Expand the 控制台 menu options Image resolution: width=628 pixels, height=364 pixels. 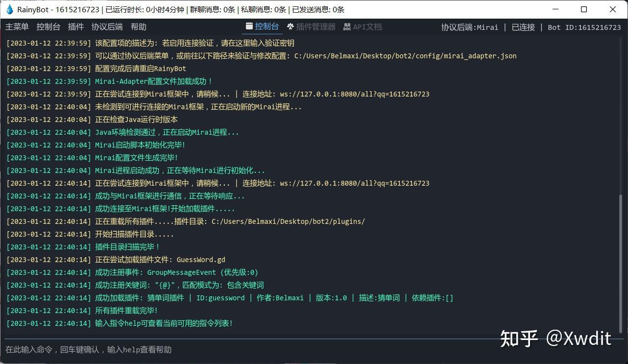click(48, 26)
